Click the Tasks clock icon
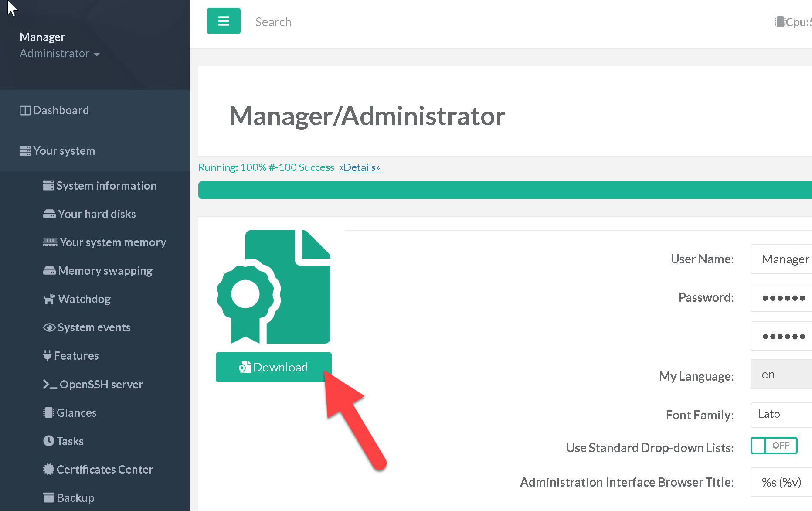The width and height of the screenshot is (812, 511). [x=49, y=441]
